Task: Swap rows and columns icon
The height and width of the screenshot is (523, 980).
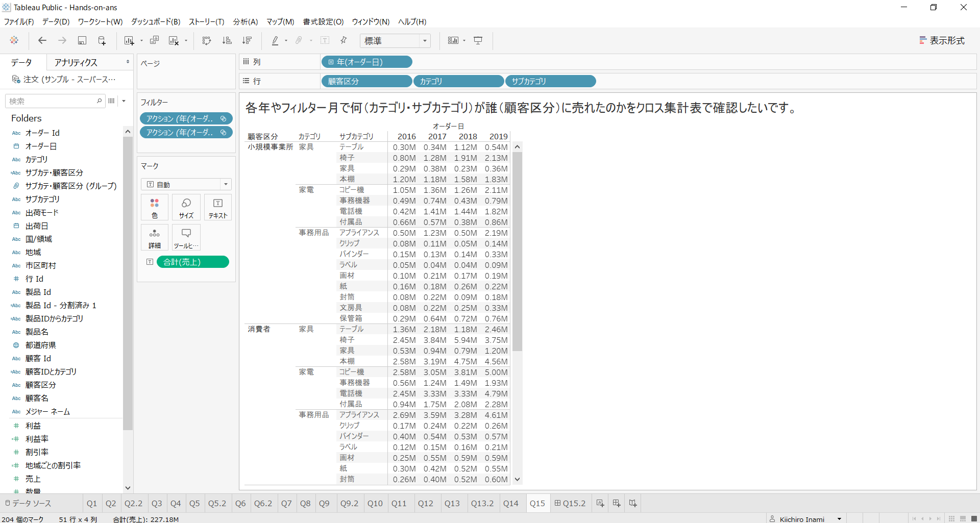Action: (207, 40)
